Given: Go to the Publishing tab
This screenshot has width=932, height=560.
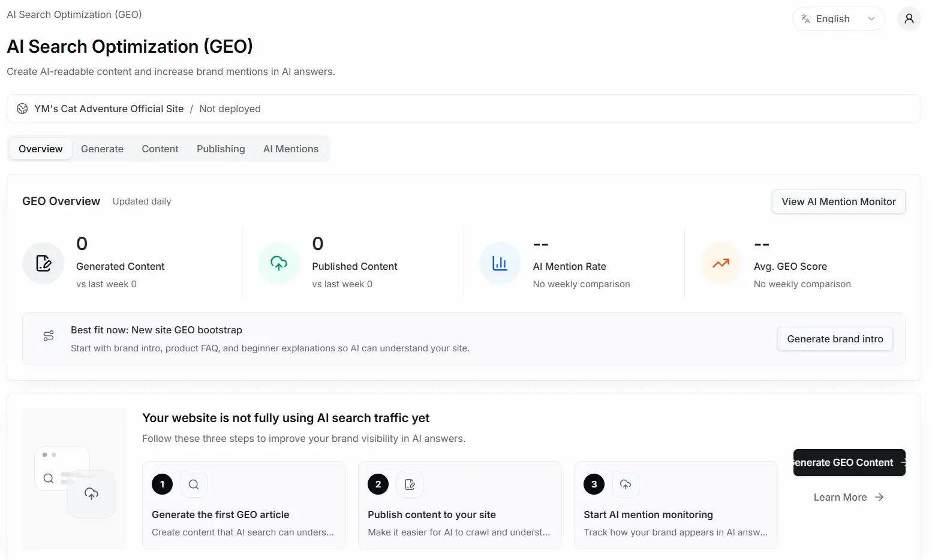Looking at the screenshot, I should click(221, 149).
